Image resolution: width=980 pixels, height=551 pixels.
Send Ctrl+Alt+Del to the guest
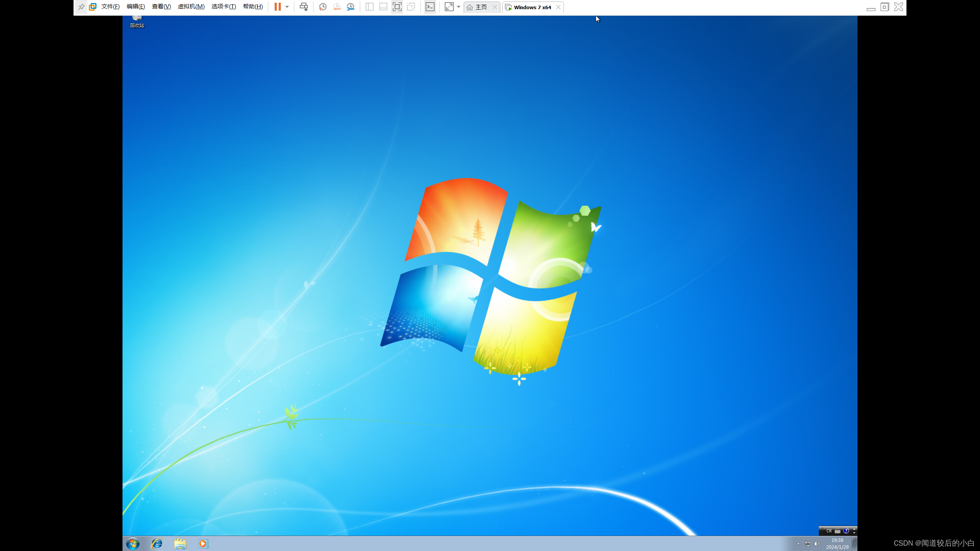[304, 7]
